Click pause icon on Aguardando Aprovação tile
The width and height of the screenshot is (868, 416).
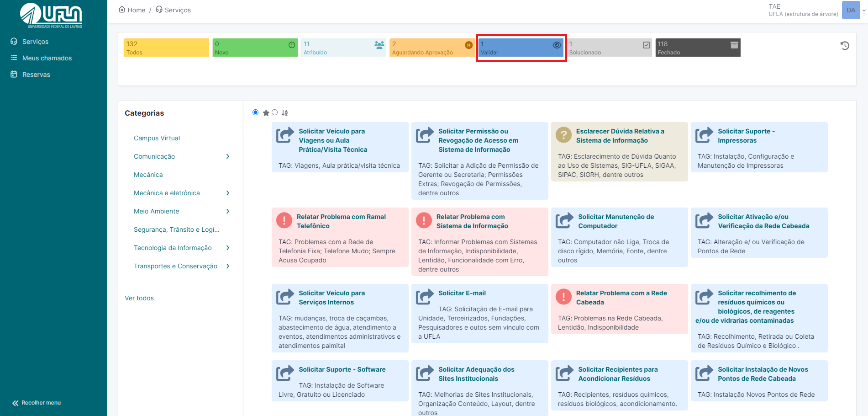click(x=468, y=45)
